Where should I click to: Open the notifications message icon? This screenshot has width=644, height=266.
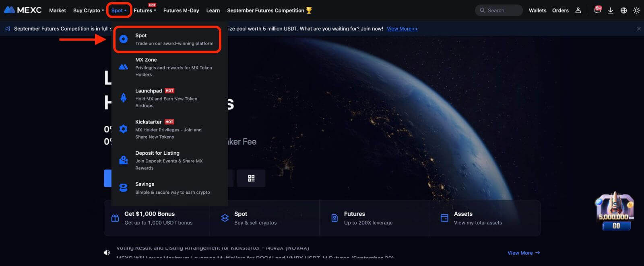coord(598,10)
